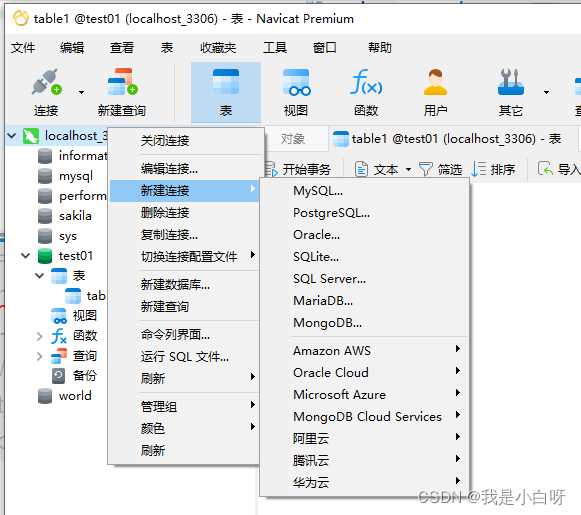The width and height of the screenshot is (581, 515).
Task: Select the 备份 backup node icon
Action: 58,376
